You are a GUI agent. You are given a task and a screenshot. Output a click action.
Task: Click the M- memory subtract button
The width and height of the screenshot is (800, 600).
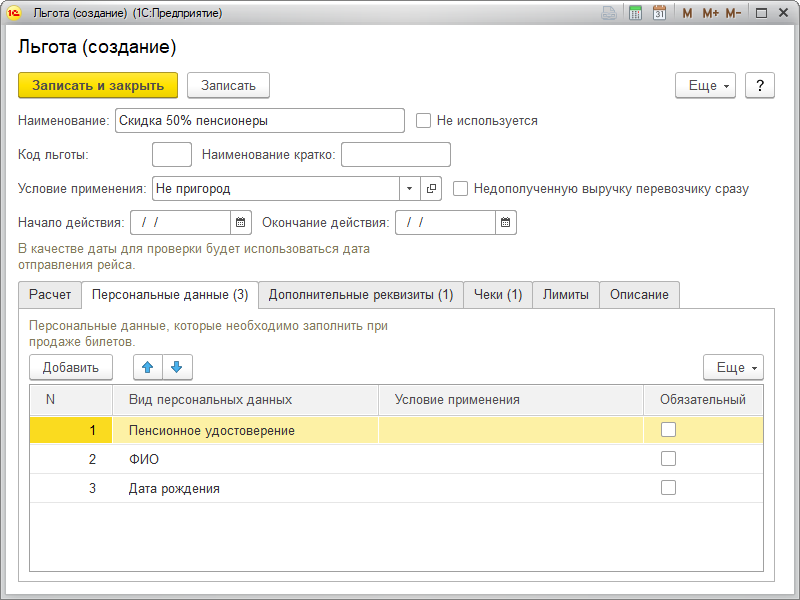click(x=733, y=13)
